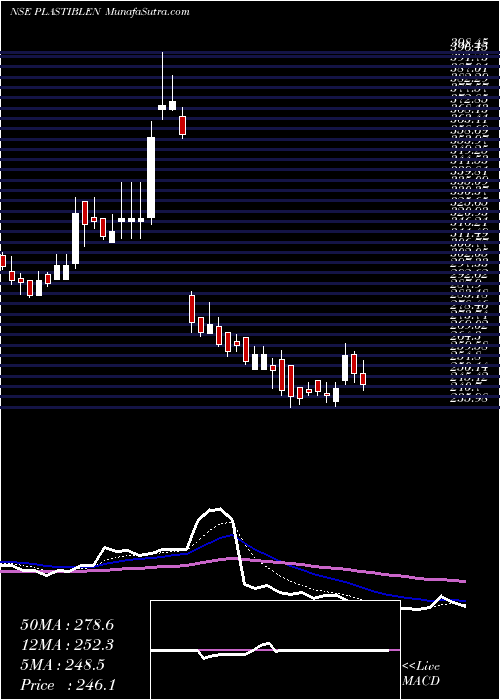Click the MACD inset chart panel
The width and height of the screenshot is (500, 700).
[x=275, y=650]
